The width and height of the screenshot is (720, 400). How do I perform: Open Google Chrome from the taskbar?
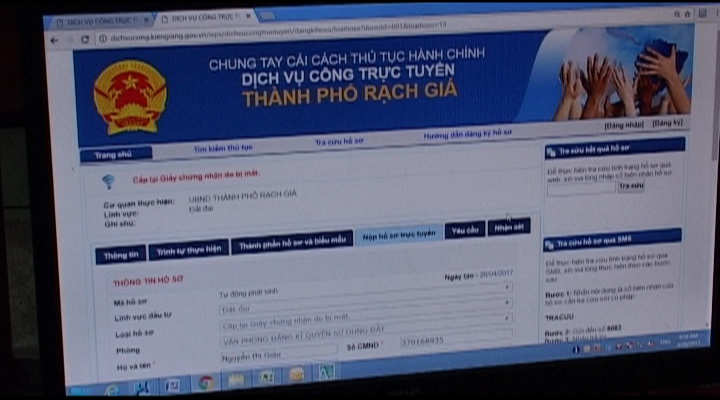tap(205, 382)
